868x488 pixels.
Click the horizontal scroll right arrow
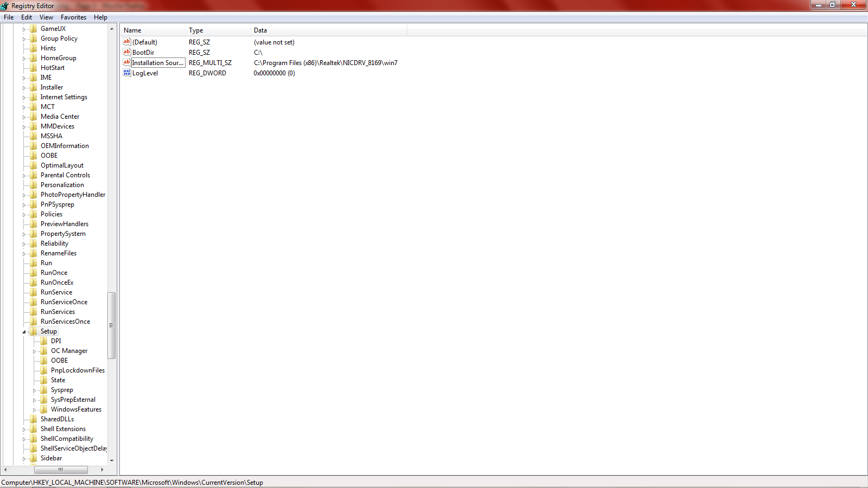[x=102, y=470]
